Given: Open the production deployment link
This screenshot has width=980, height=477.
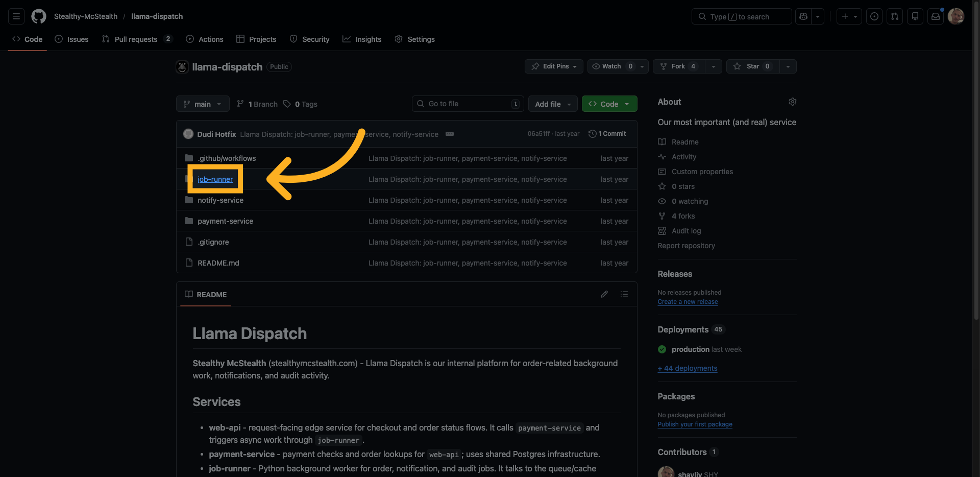Looking at the screenshot, I should (691, 349).
